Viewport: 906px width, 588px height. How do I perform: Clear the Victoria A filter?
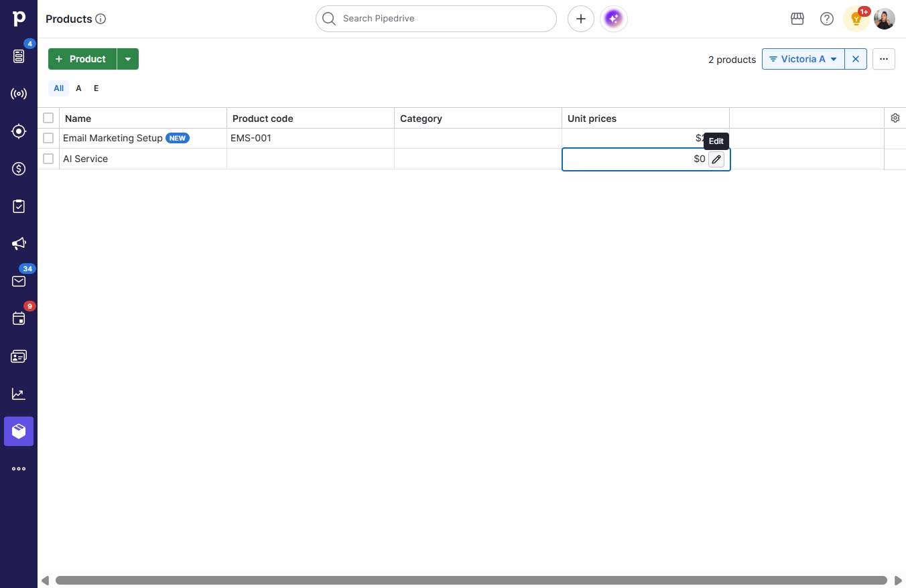(856, 59)
